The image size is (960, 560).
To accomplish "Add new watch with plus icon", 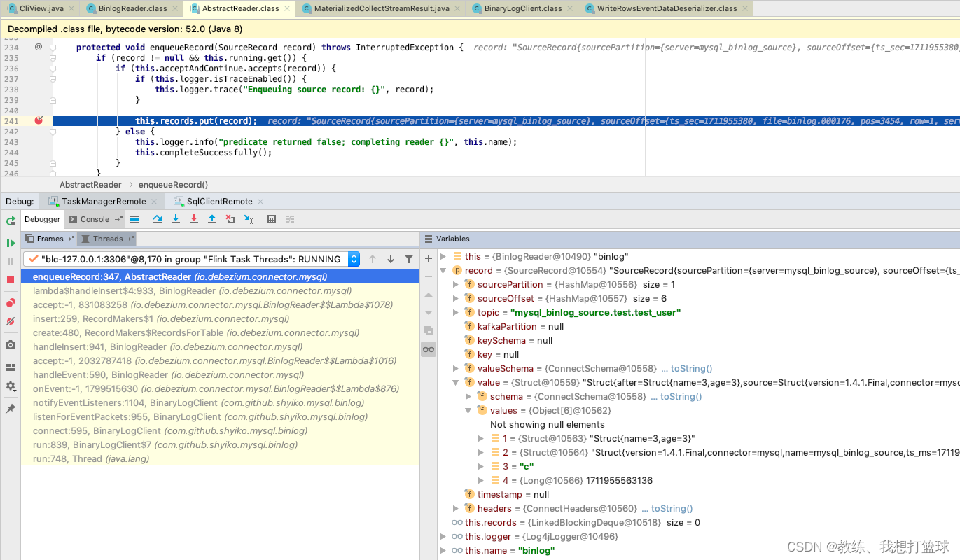I will coord(429,258).
